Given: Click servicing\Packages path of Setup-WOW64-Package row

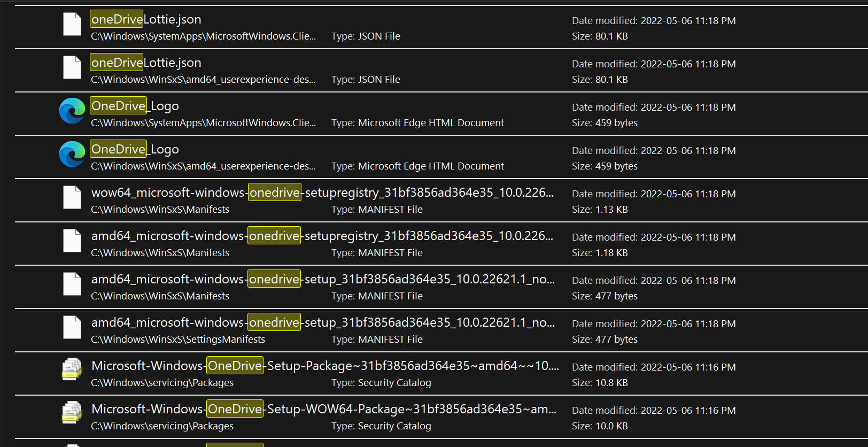Looking at the screenshot, I should coord(162,426).
